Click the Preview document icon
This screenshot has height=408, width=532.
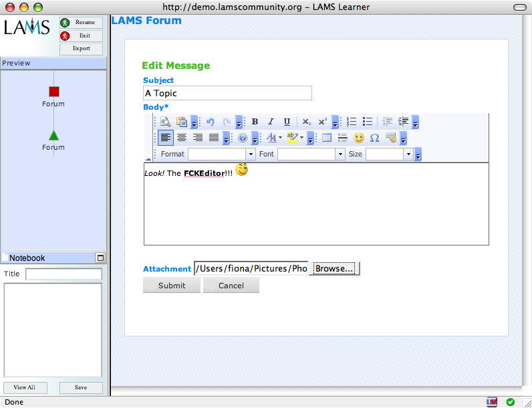point(164,122)
